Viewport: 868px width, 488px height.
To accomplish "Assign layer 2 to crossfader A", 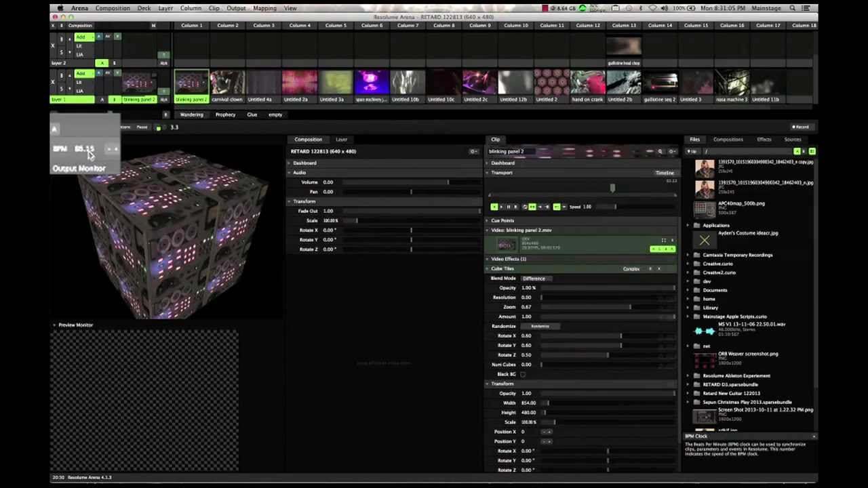I will tap(102, 63).
